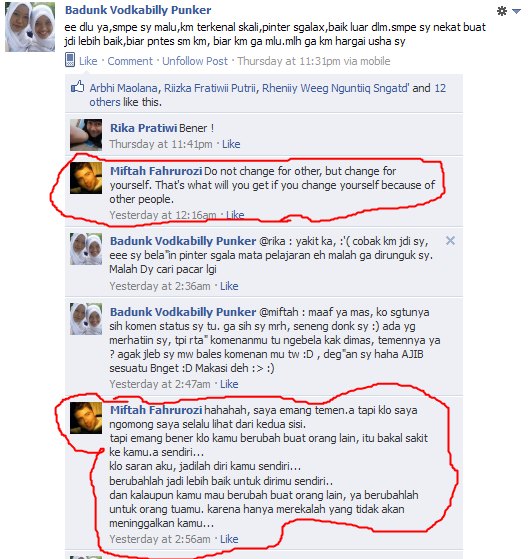This screenshot has height=559, width=528.
Task: Open Miftah Fahrurozi's name on the 2:56am comment
Action: tap(156, 410)
